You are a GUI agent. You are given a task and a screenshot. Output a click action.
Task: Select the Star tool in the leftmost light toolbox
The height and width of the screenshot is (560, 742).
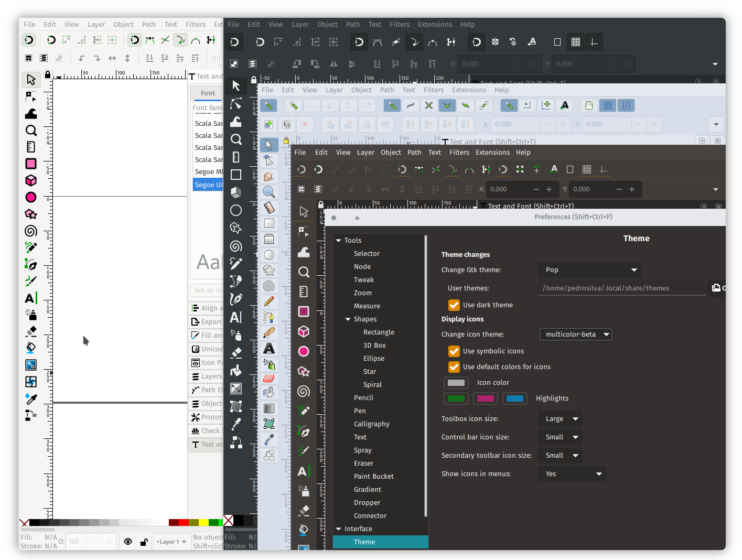pyautogui.click(x=31, y=214)
